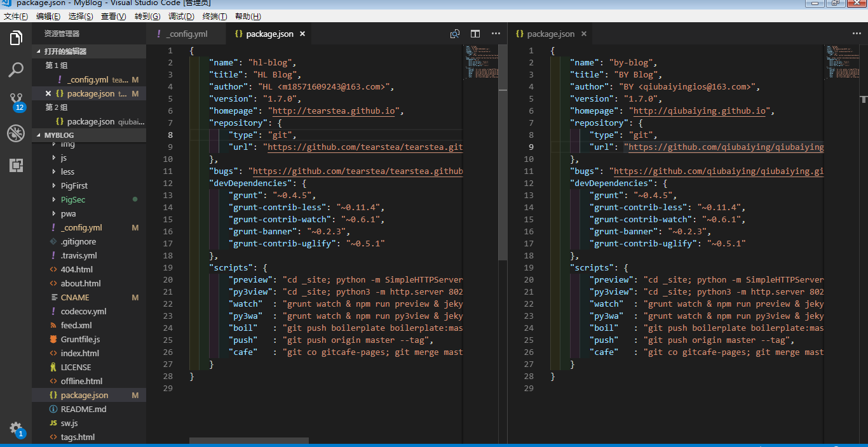Click the qiubaiying bugs URL link
868x447 pixels.
(719, 171)
